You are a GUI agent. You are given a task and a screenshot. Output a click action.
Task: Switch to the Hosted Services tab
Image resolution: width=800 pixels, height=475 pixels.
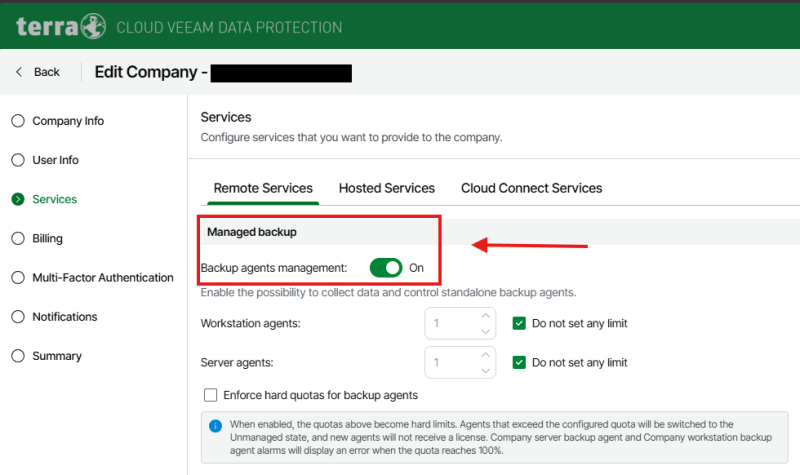[x=387, y=188]
